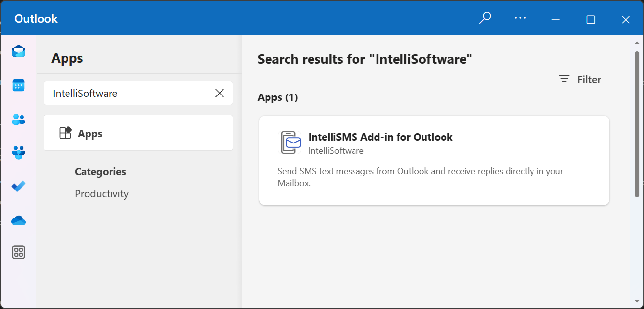The image size is (644, 309).
Task: Select the IntelliSMS Add-in for Outlook result
Action: [x=433, y=160]
